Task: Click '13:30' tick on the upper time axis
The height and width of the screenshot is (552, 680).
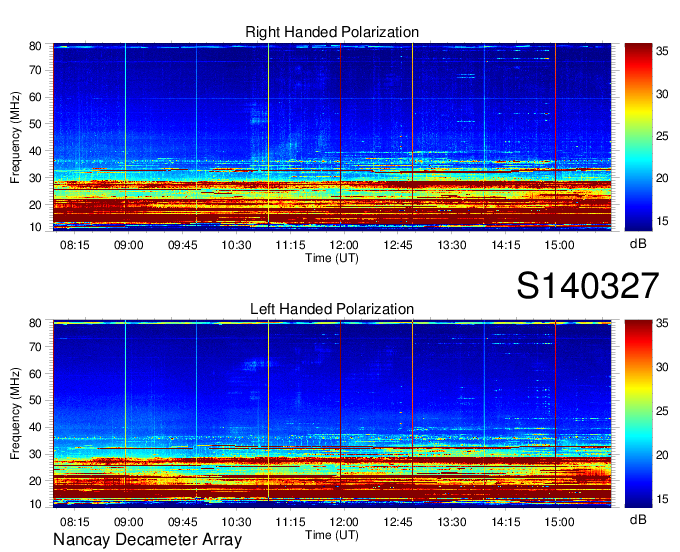Action: click(x=451, y=245)
